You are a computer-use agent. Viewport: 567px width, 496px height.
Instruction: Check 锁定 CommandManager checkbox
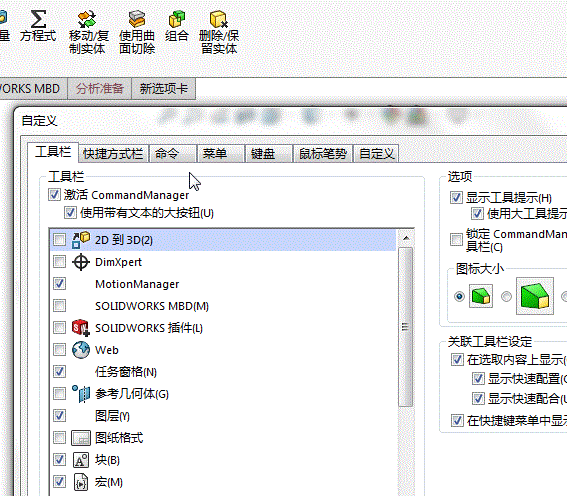click(x=456, y=240)
